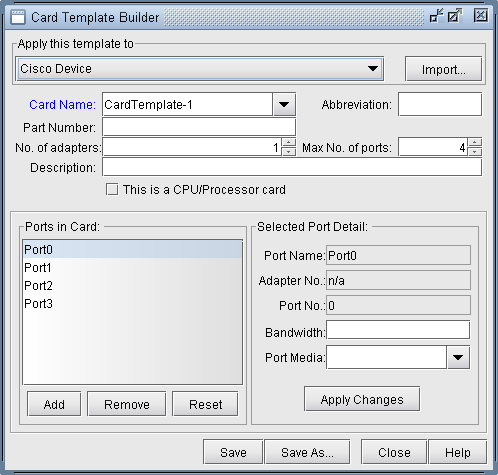Save the card template
This screenshot has width=498, height=475.
point(233,452)
